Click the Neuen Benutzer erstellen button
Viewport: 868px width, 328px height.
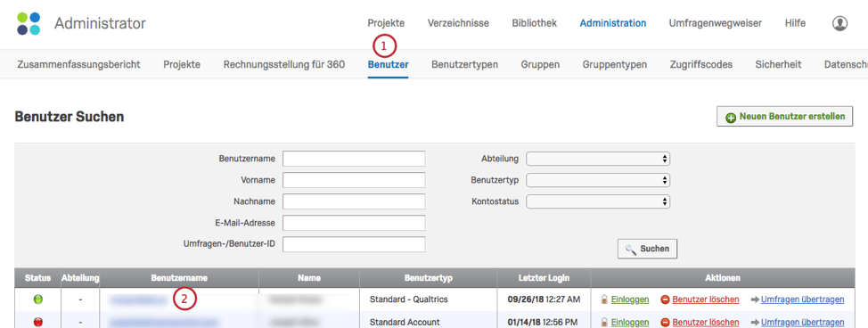[x=784, y=117]
